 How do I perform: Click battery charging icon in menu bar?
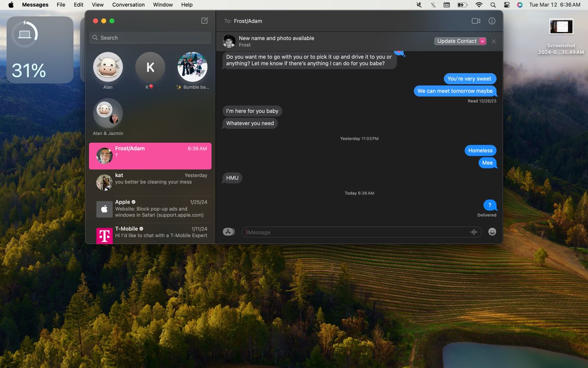[462, 5]
